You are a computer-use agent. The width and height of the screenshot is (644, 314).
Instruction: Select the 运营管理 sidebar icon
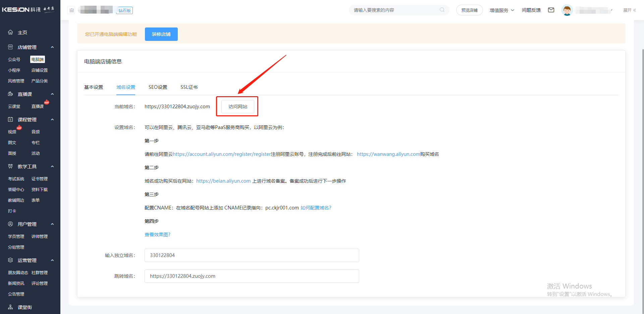(10, 260)
